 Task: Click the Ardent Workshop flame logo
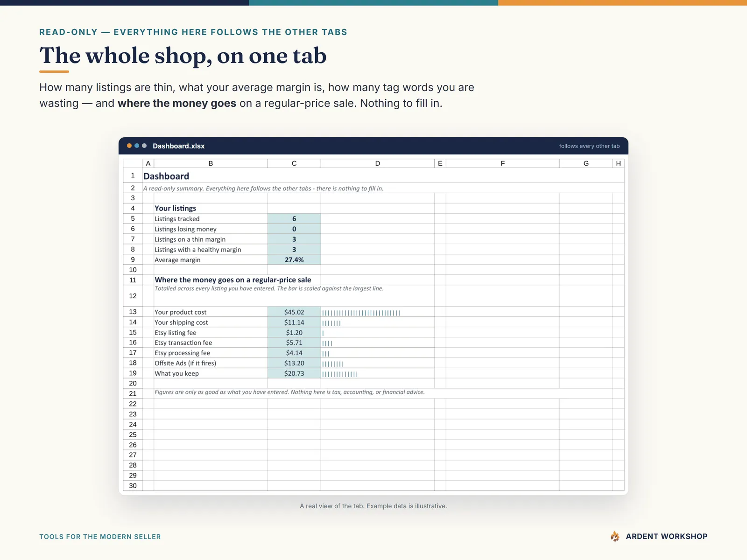pyautogui.click(x=615, y=536)
